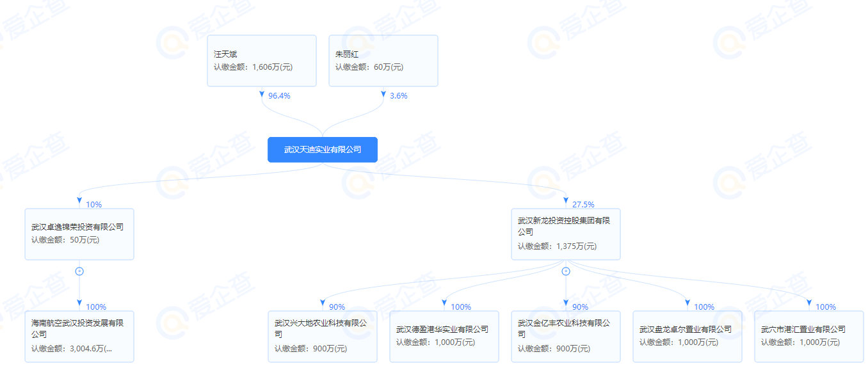Click 认缴金额 50万(元) text
The image size is (868, 368).
click(65, 240)
